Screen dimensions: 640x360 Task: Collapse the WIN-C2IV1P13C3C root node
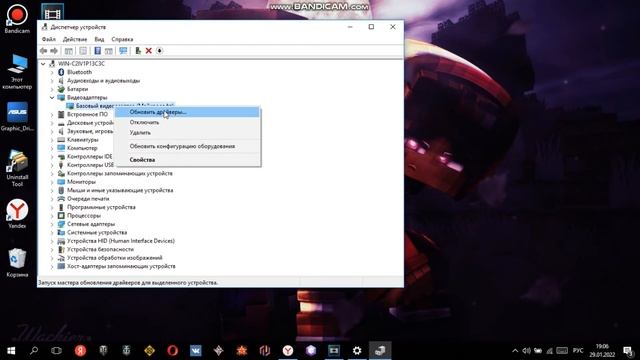click(43, 64)
